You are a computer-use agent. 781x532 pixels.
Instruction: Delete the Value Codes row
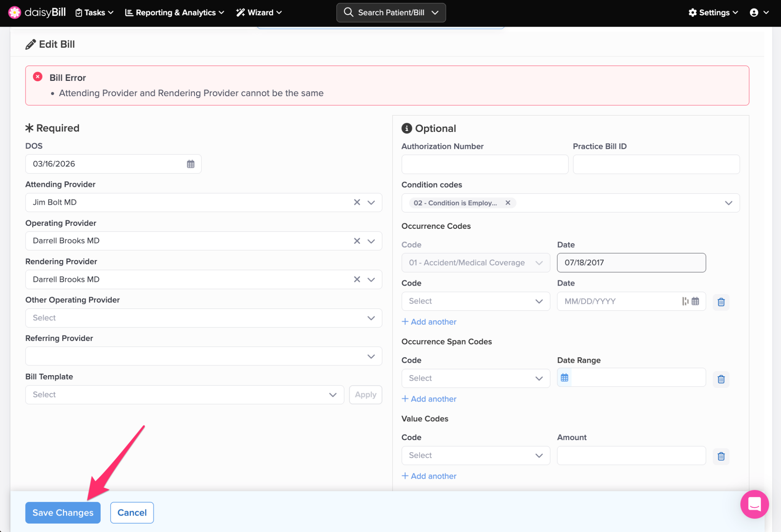721,456
